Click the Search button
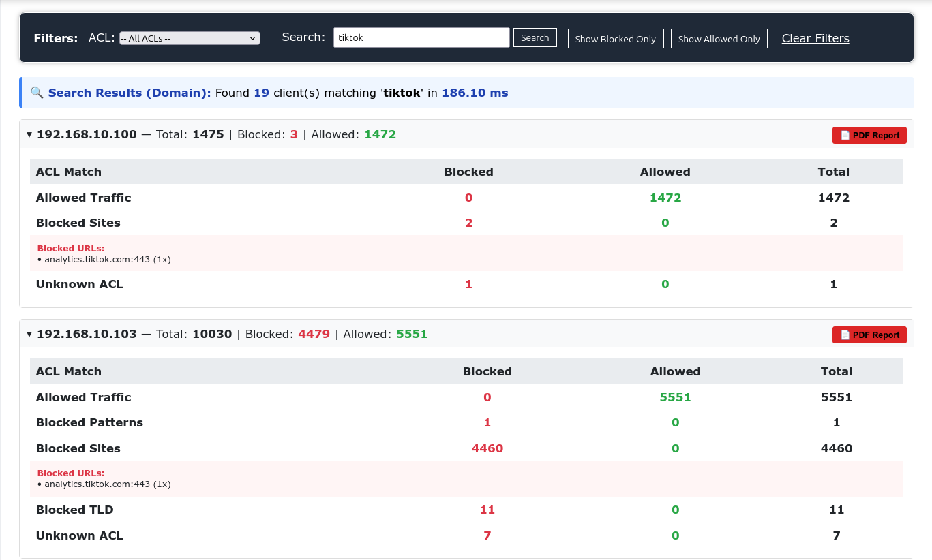Viewport: 932px width, 560px height. point(535,37)
